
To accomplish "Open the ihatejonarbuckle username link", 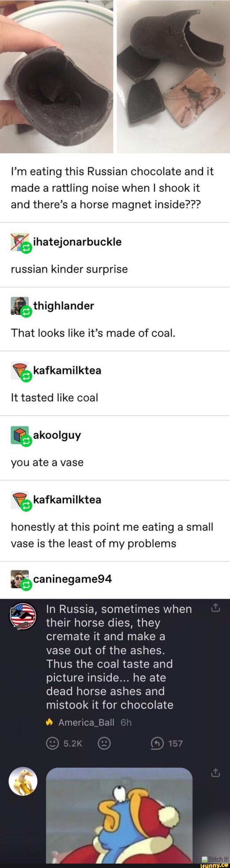I will coord(77,242).
